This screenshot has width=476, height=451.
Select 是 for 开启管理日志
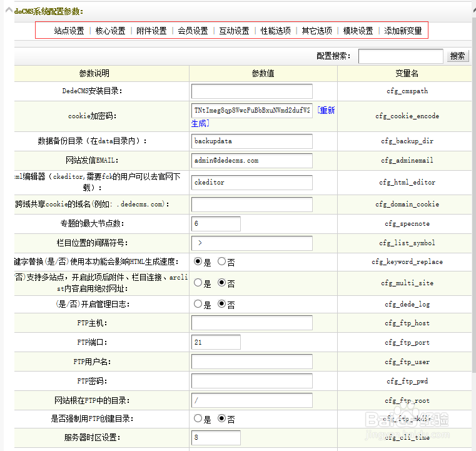point(198,304)
